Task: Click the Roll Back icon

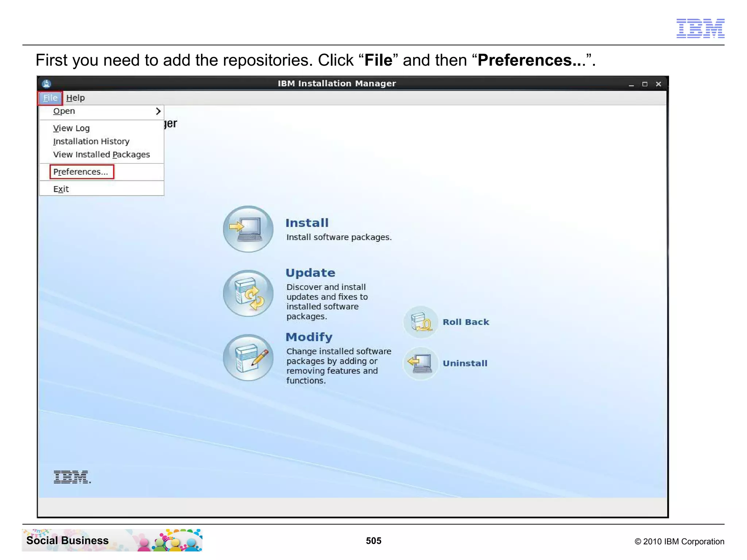Action: pyautogui.click(x=421, y=322)
